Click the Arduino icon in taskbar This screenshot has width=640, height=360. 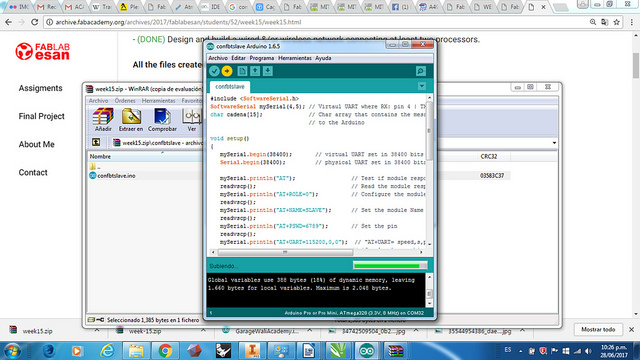366,351
